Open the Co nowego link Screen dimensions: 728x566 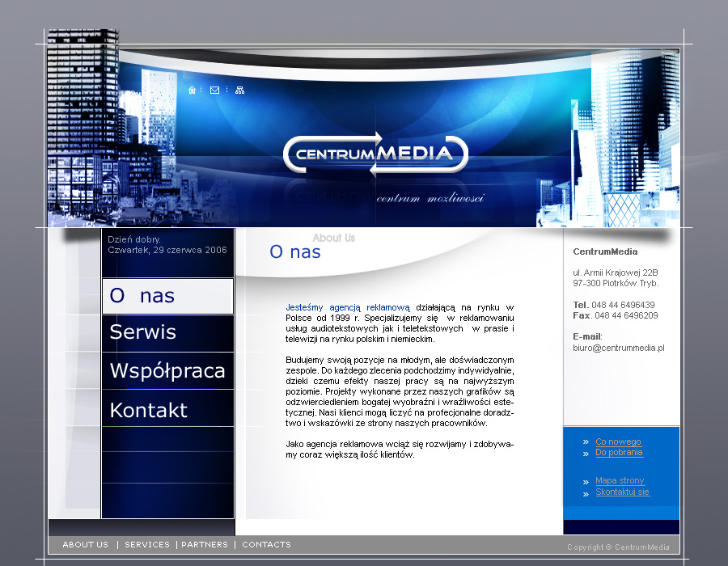[x=618, y=441]
